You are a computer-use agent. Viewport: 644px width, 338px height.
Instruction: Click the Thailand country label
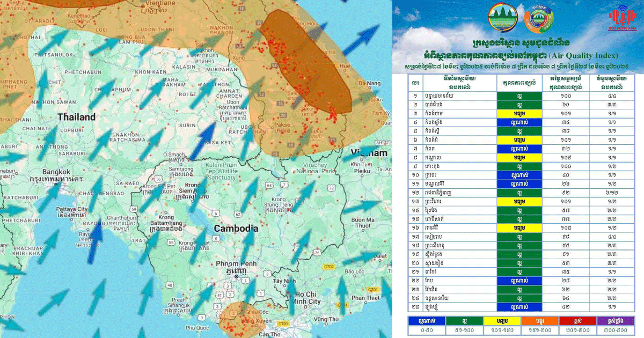tap(76, 117)
